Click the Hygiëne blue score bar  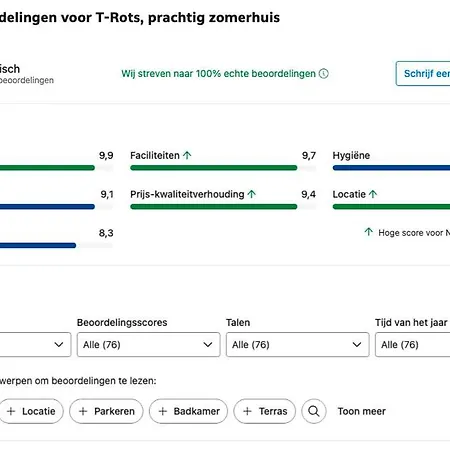coord(391,168)
